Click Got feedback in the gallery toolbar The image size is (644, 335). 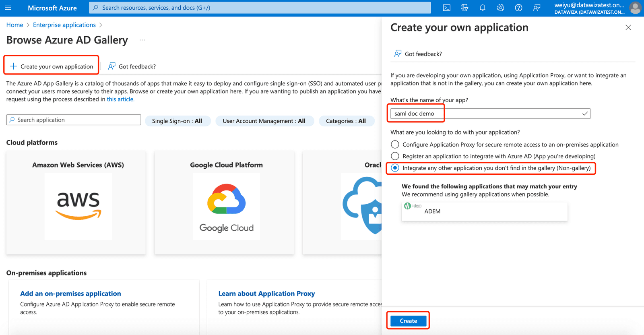click(132, 66)
